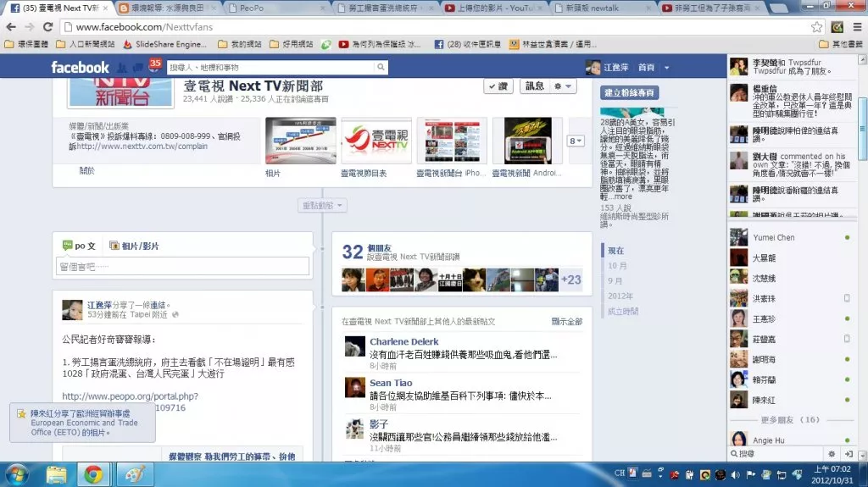Screen dimensions: 868x487
Task: Open the 相片 photos thumbnail
Action: tap(301, 141)
